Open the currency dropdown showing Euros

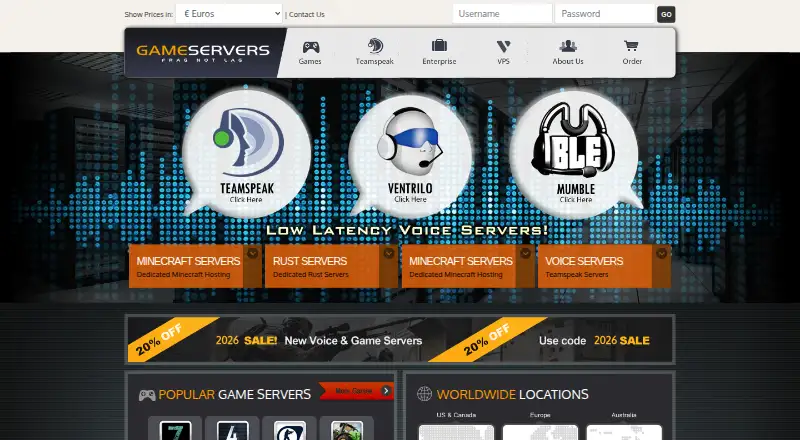tap(229, 14)
